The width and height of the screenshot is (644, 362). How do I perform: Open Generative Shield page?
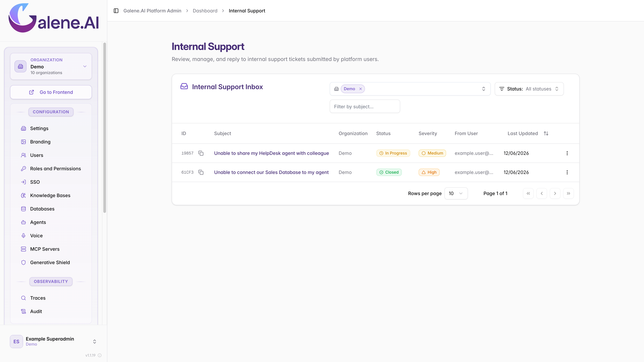coord(51,263)
